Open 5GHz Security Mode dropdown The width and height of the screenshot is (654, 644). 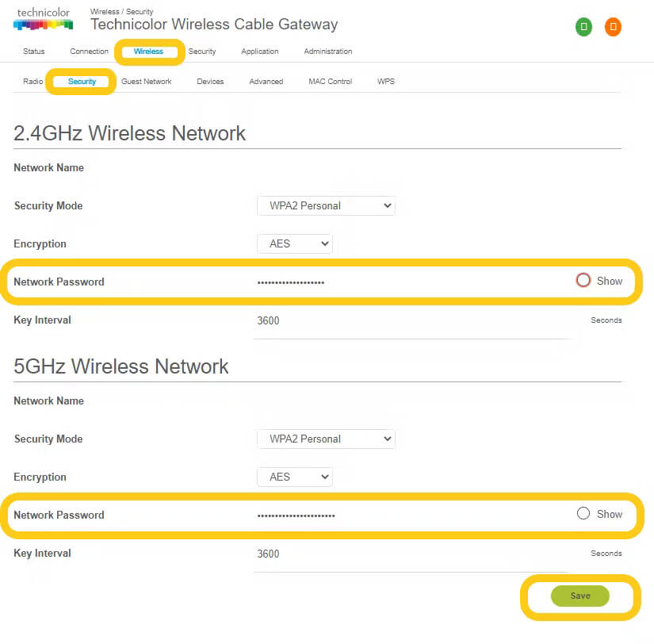(x=326, y=439)
